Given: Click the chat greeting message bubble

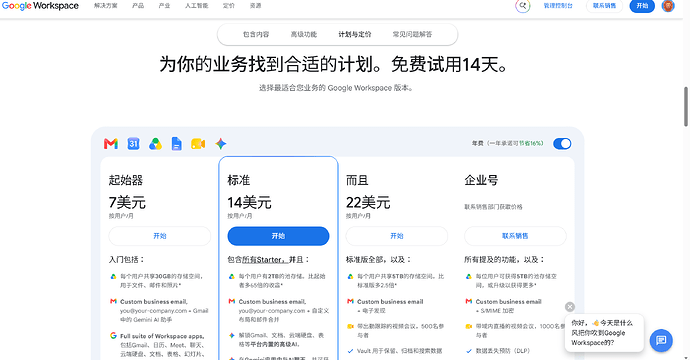Looking at the screenshot, I should [x=604, y=333].
